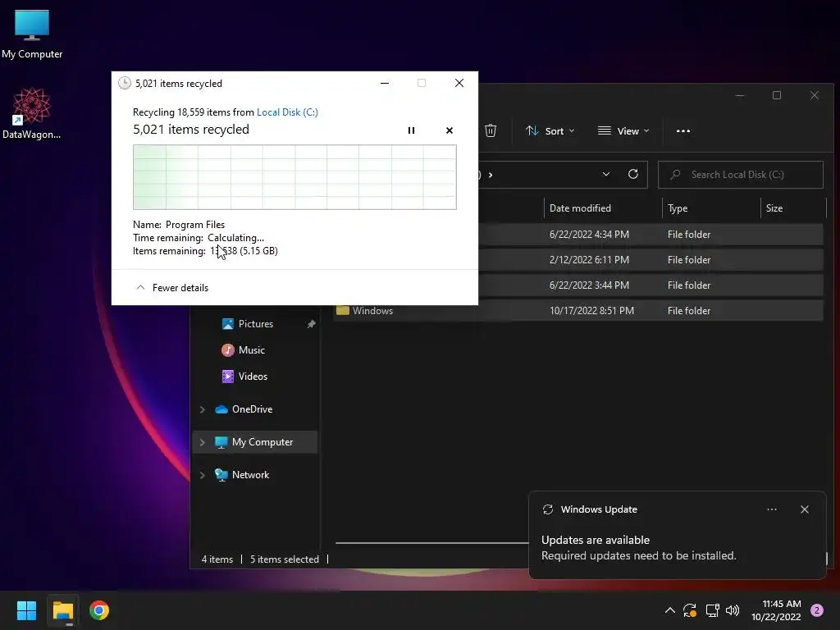Screen dimensions: 840x630
Task: Select row dated 6/22/2022 4:34 PM
Action: (x=651, y=235)
